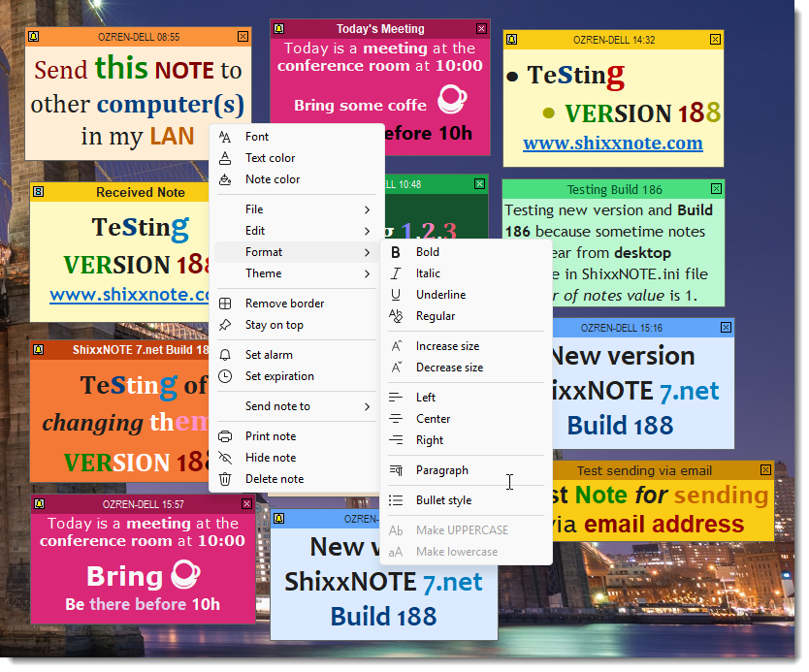Image resolution: width=809 pixels, height=672 pixels.
Task: Click the Bold B icon
Action: [395, 252]
